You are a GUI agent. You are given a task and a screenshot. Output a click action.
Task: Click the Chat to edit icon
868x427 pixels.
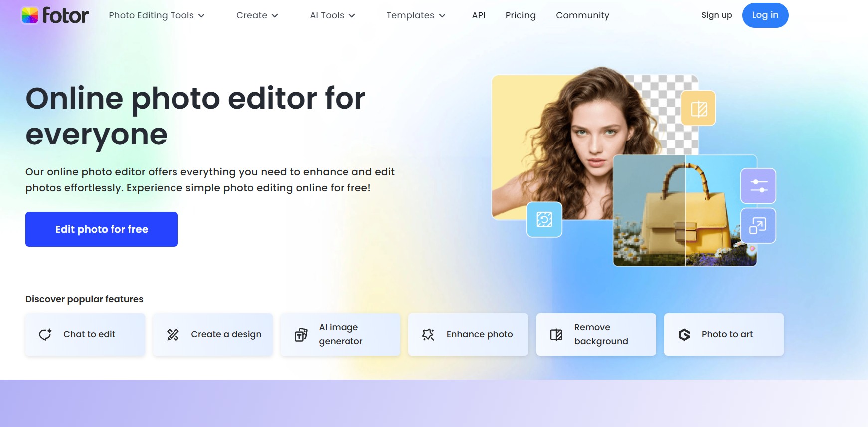tap(45, 335)
